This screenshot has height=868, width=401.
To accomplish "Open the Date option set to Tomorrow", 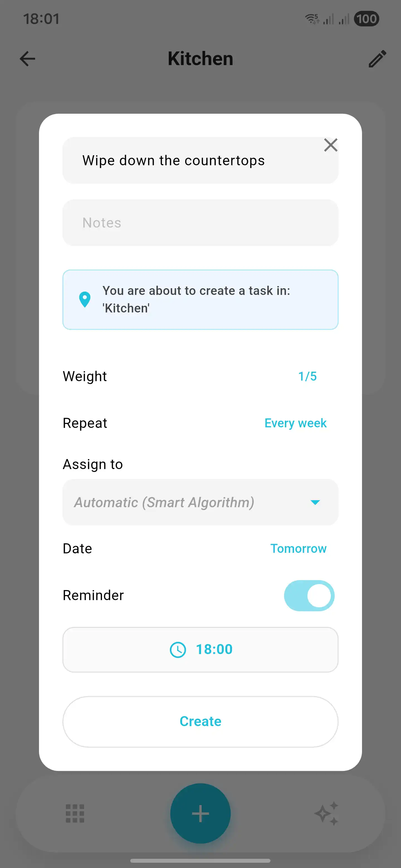I will [298, 548].
